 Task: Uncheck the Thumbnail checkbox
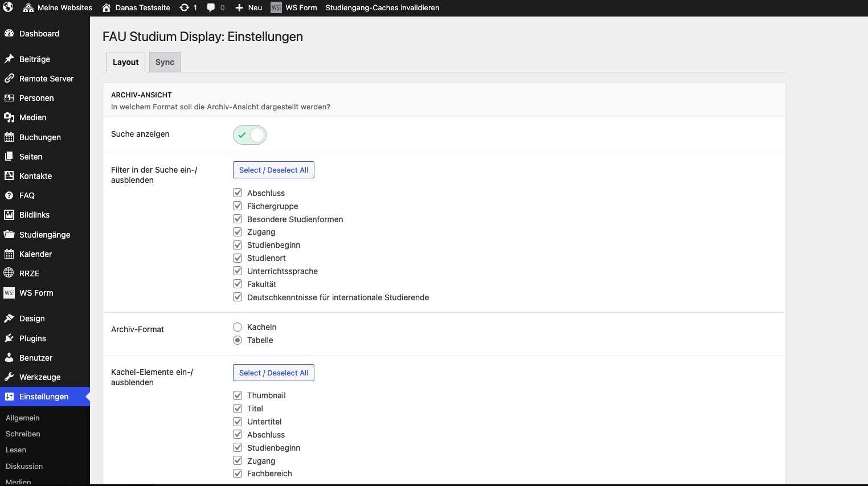(238, 395)
